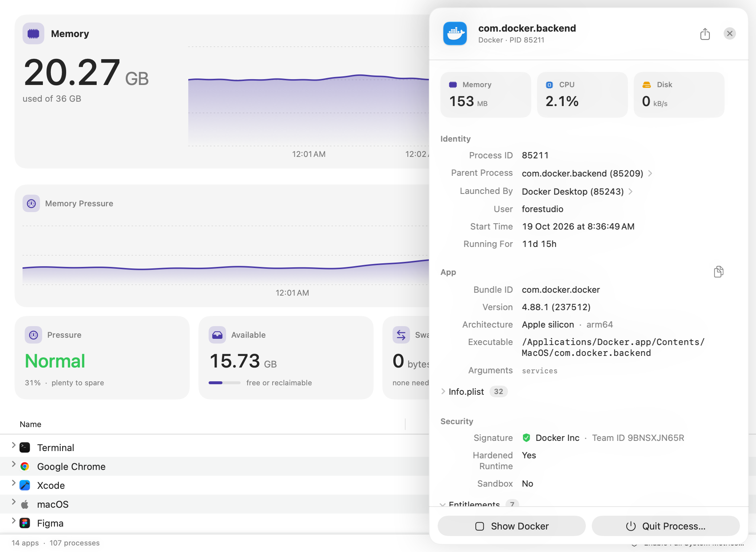This screenshot has width=756, height=552.
Task: Click the Swap arrows icon
Action: click(401, 335)
